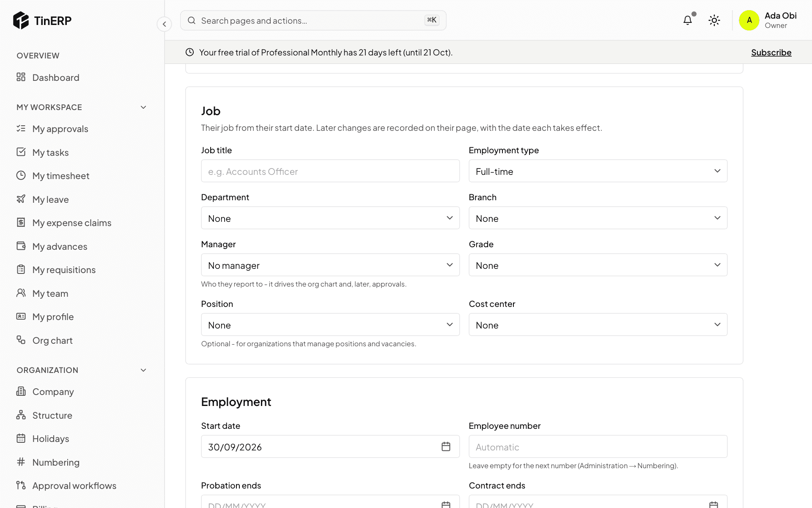Click the My advances wallet icon

pos(21,246)
